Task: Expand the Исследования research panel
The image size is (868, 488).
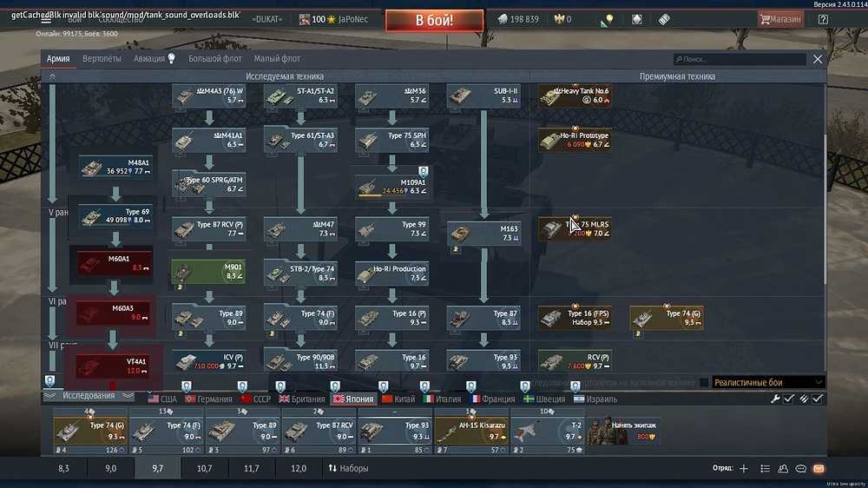Action: pos(88,396)
